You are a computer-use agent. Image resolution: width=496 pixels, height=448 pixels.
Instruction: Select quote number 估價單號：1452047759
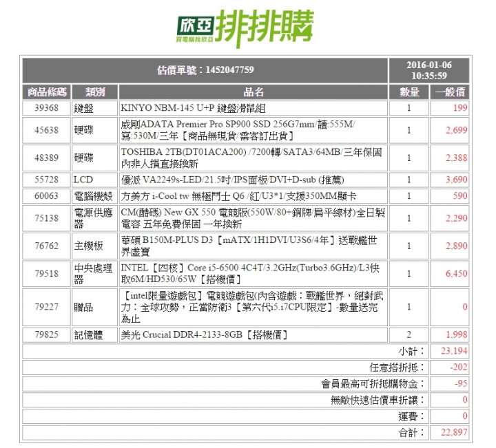pos(205,70)
